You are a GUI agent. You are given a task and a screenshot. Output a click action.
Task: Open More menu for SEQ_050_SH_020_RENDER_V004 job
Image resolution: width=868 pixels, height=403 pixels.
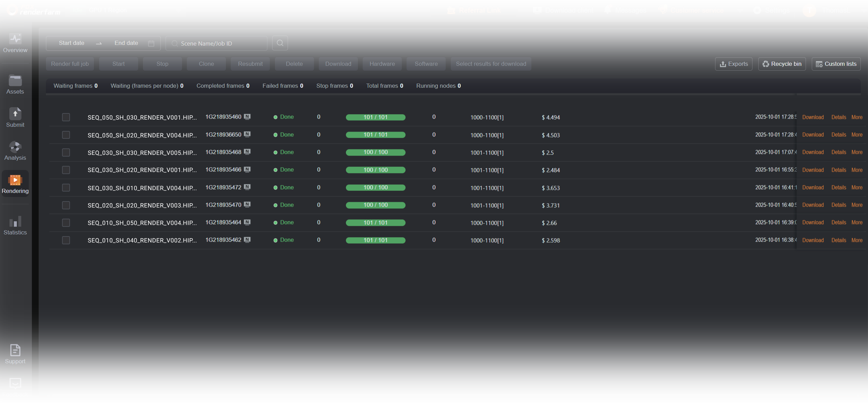[857, 135]
